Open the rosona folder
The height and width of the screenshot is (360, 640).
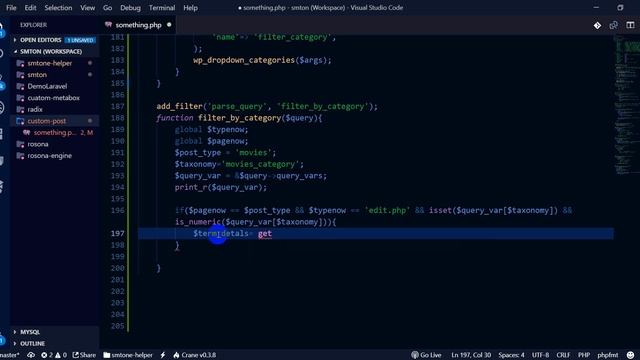(x=38, y=144)
